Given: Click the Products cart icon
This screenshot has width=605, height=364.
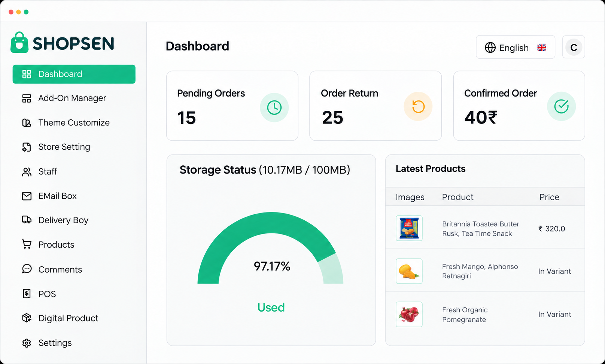Looking at the screenshot, I should point(27,244).
